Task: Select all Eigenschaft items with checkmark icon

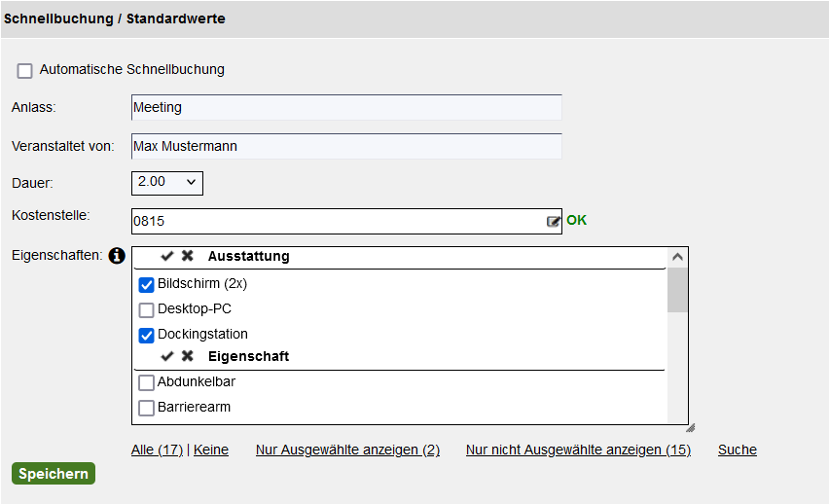Action: point(167,356)
